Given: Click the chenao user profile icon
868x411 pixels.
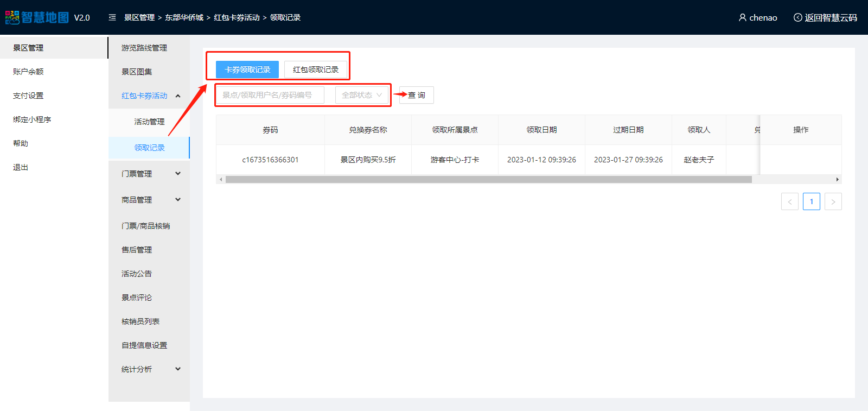Looking at the screenshot, I should pyautogui.click(x=742, y=17).
